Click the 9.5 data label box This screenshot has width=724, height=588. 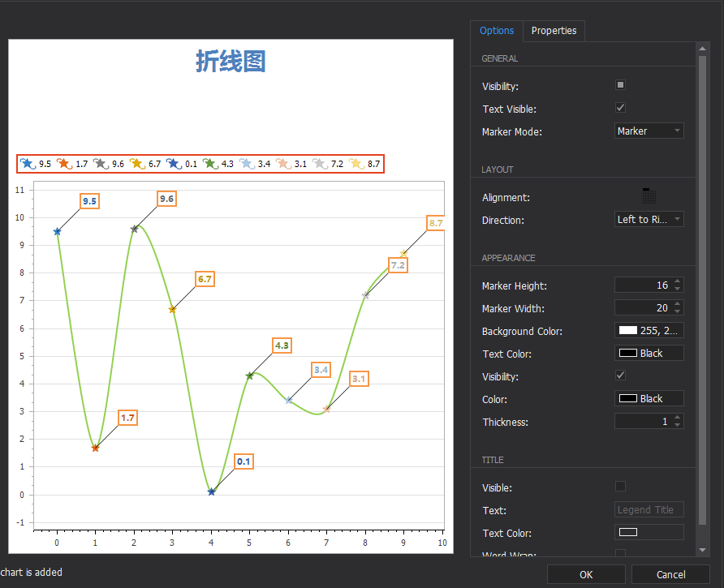[x=89, y=201]
